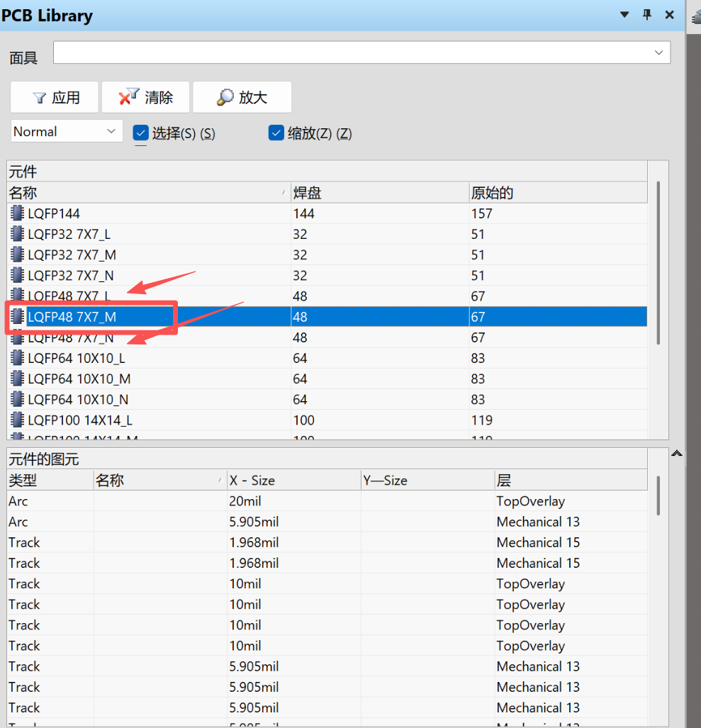Click the LQFP100 14X14_L footprint icon
701x728 pixels.
pos(17,420)
